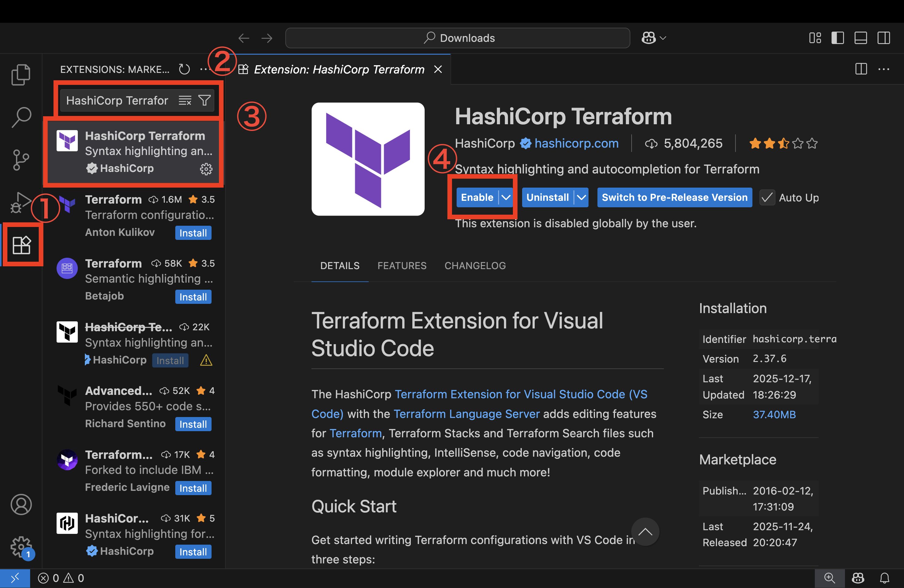Image resolution: width=904 pixels, height=588 pixels.
Task: Expand the Uninstall dropdown arrow
Action: (x=581, y=197)
